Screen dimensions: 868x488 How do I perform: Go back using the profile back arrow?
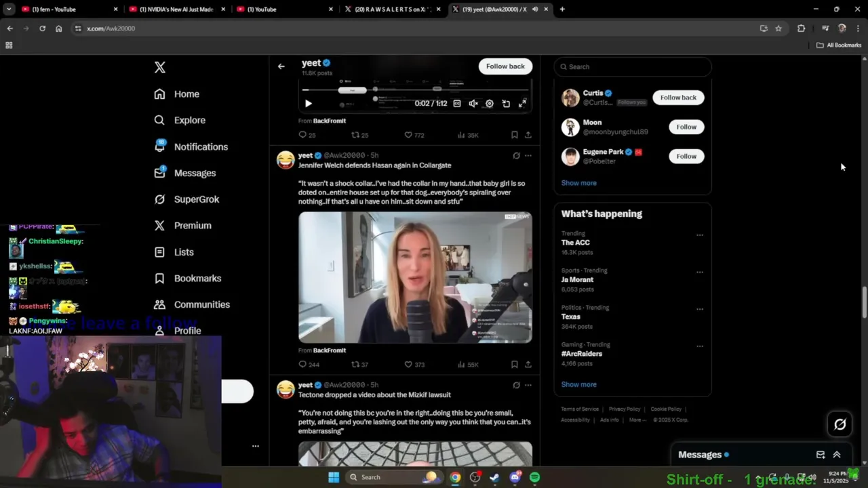[x=281, y=66]
